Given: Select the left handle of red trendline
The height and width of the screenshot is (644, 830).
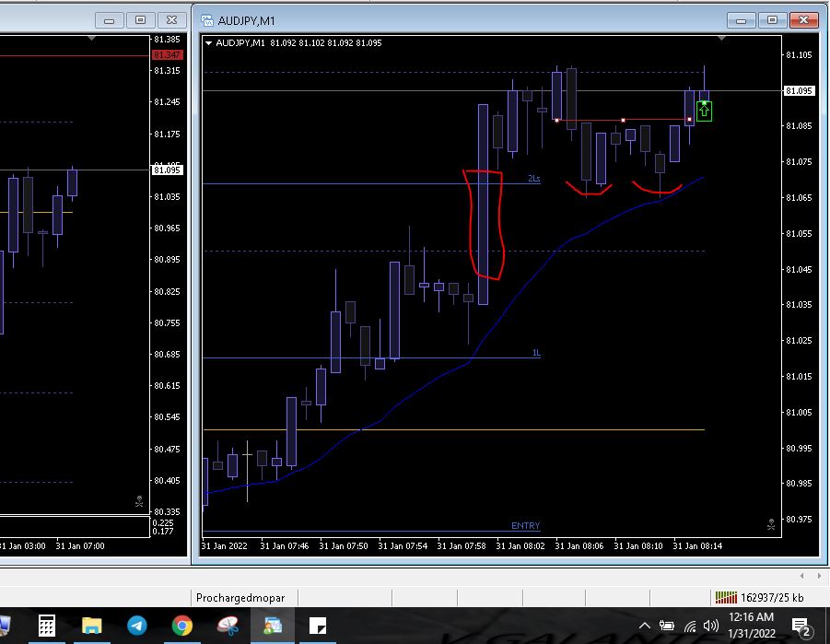Looking at the screenshot, I should coord(556,120).
